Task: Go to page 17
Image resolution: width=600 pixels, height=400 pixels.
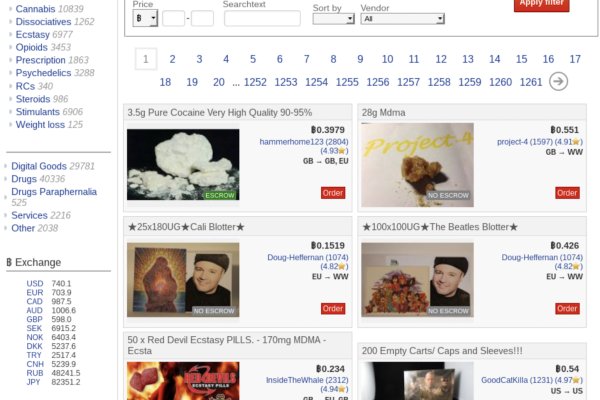Action: pyautogui.click(x=575, y=59)
